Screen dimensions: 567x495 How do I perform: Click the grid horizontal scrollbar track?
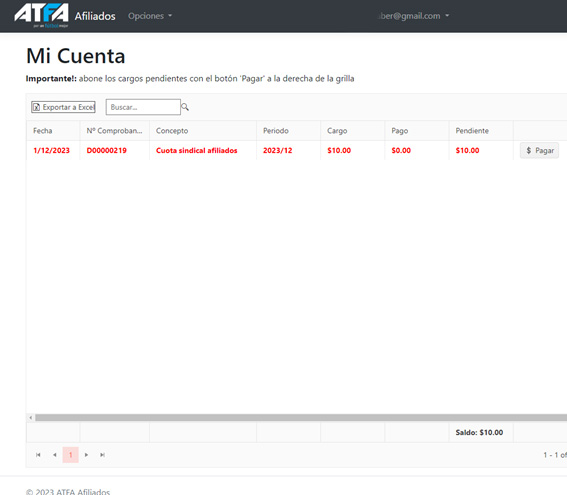[x=301, y=418]
